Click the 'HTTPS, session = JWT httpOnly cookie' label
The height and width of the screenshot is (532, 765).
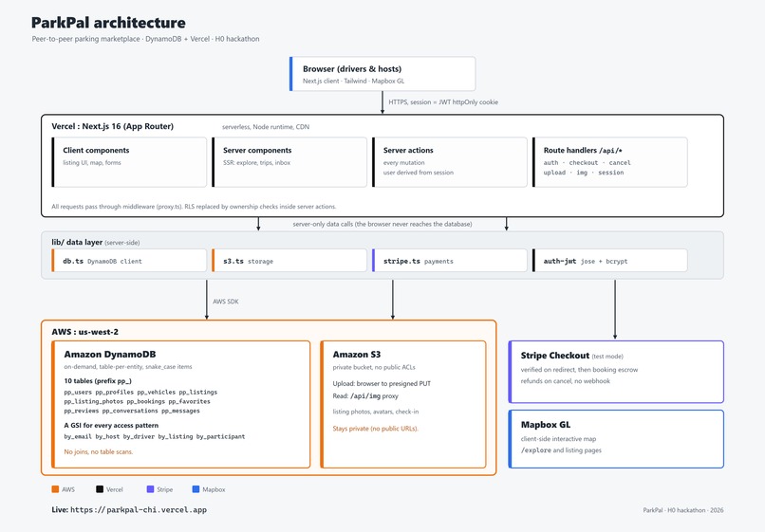pos(443,101)
